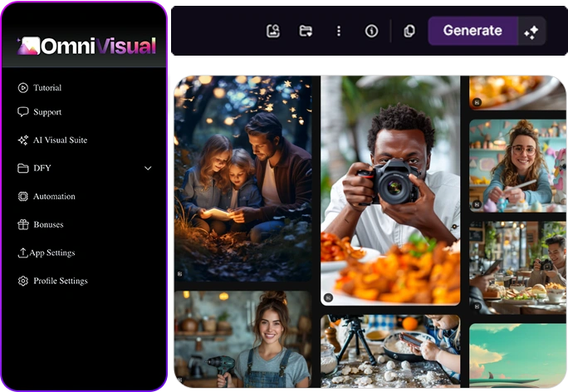The width and height of the screenshot is (568, 392).
Task: Select the DFY sidebar label
Action: tap(42, 168)
